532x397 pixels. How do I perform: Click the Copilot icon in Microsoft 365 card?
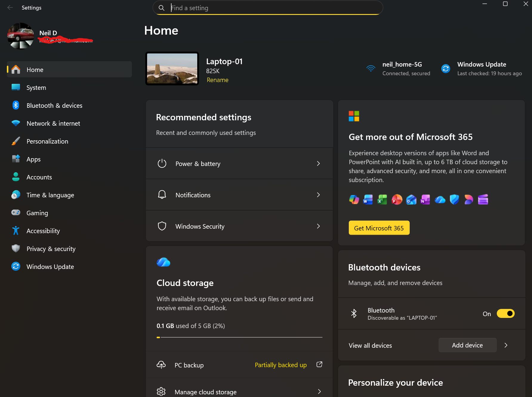point(354,199)
